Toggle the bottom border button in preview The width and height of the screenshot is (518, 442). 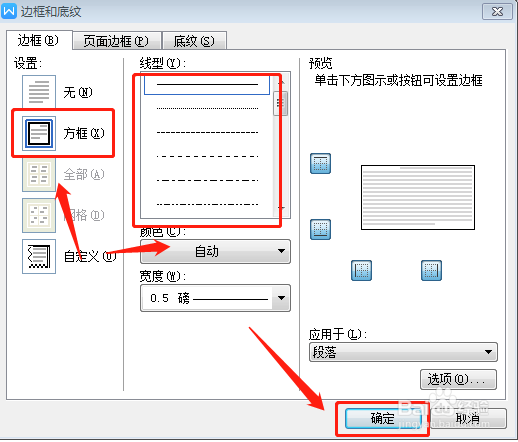pos(320,229)
